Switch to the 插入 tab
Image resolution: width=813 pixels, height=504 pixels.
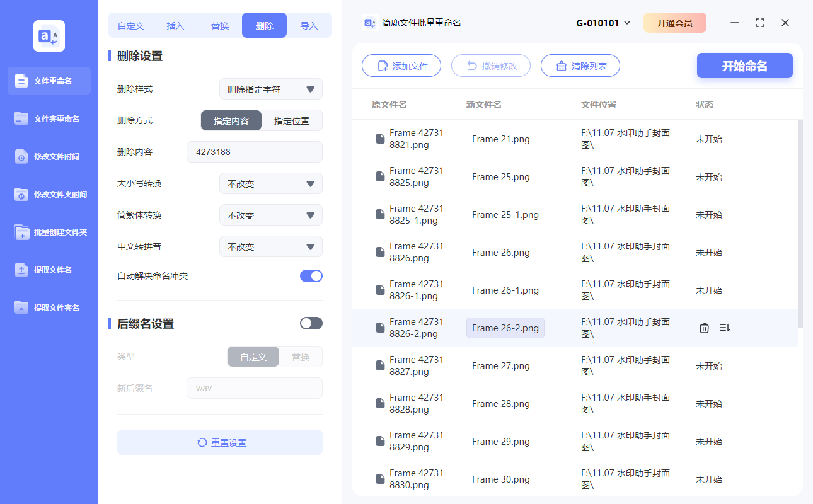(175, 25)
